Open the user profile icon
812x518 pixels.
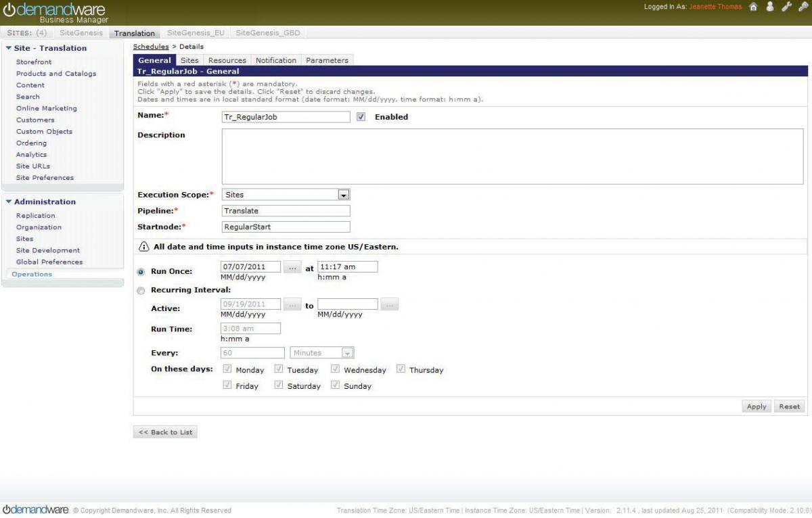[769, 7]
